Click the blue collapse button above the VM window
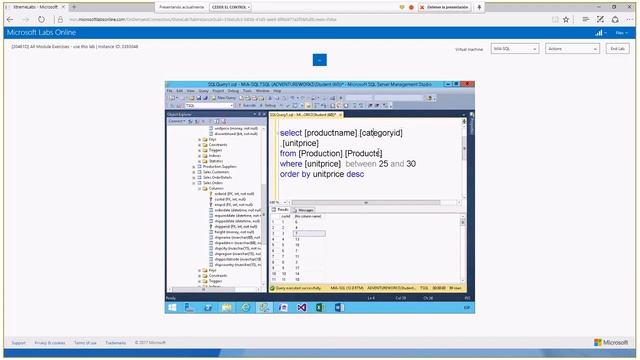 click(x=320, y=60)
